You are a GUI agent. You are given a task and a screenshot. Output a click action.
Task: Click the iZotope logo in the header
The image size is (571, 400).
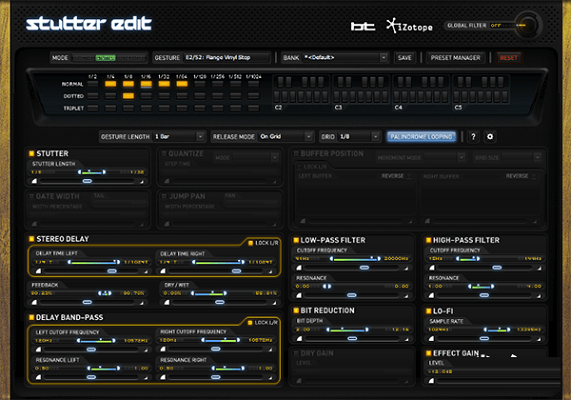pyautogui.click(x=409, y=26)
